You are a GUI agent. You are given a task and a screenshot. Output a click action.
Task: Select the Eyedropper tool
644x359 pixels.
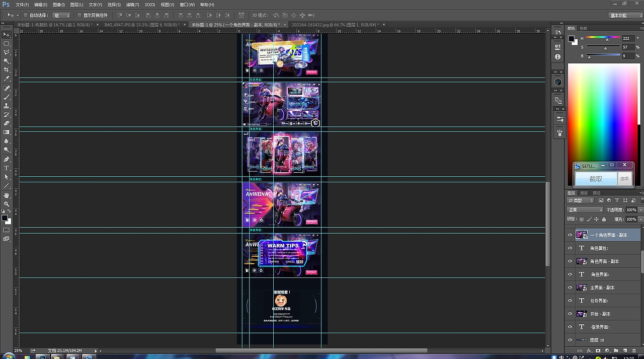pos(7,79)
